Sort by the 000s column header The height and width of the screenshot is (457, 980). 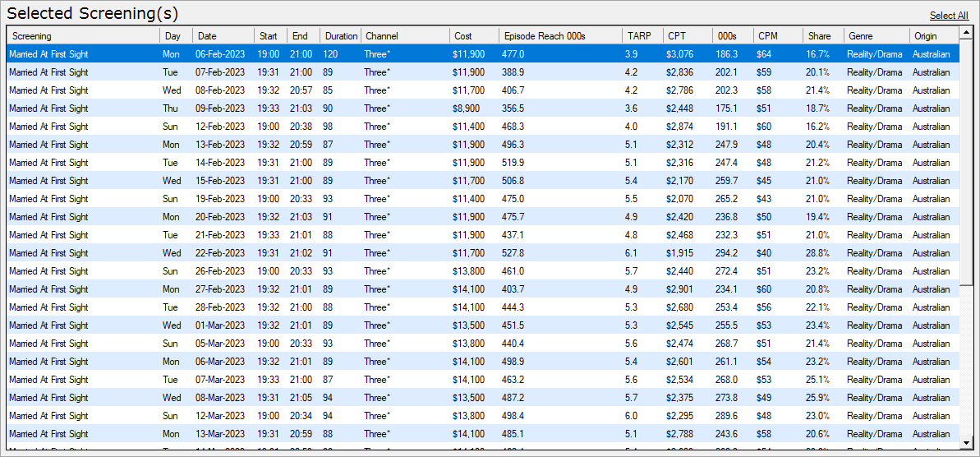coord(733,36)
